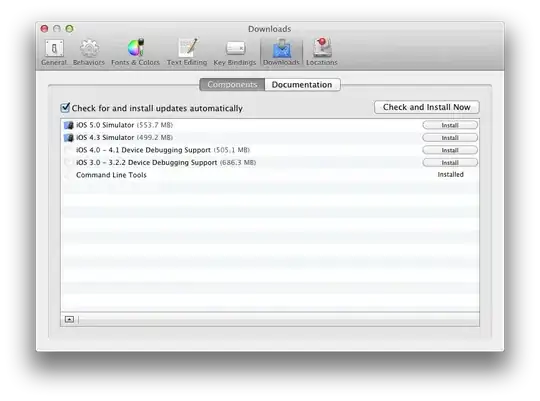Install the iOS 5.0 Simulator

click(450, 125)
